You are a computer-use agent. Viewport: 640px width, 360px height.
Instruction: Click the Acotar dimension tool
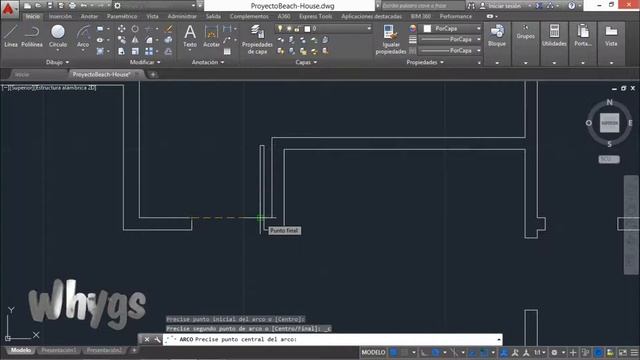pyautogui.click(x=211, y=36)
